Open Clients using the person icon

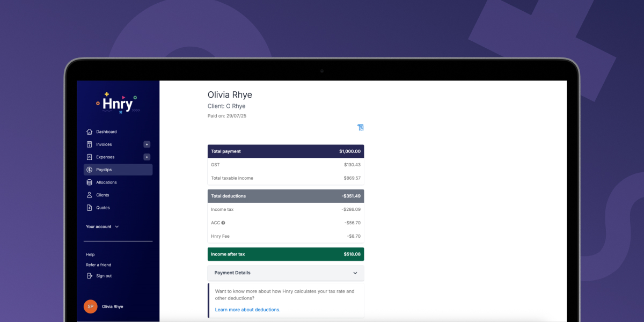[x=89, y=195]
